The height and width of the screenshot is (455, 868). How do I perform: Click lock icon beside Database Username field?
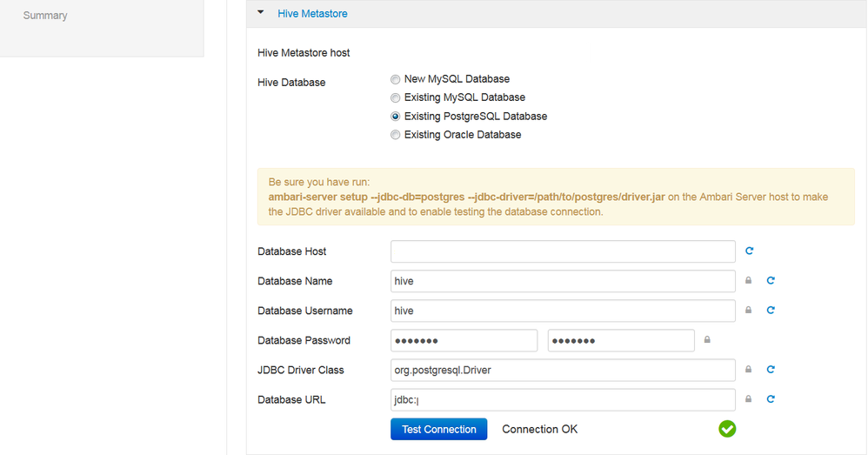click(748, 311)
